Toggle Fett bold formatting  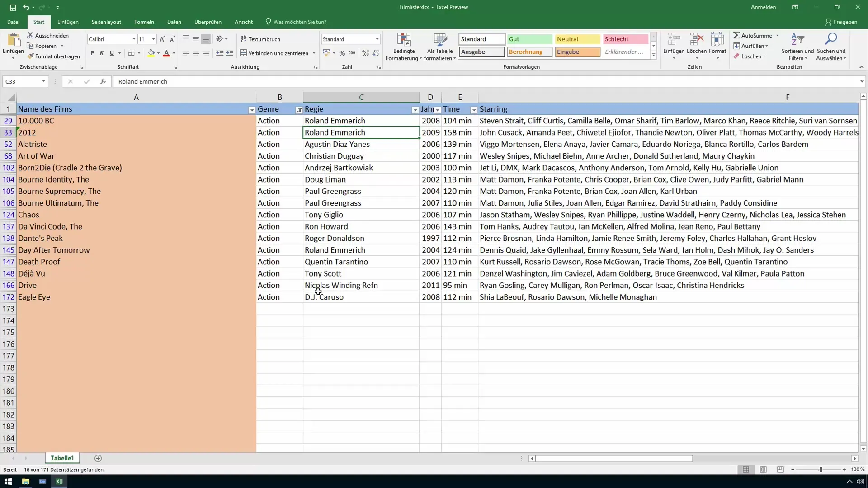coord(92,53)
